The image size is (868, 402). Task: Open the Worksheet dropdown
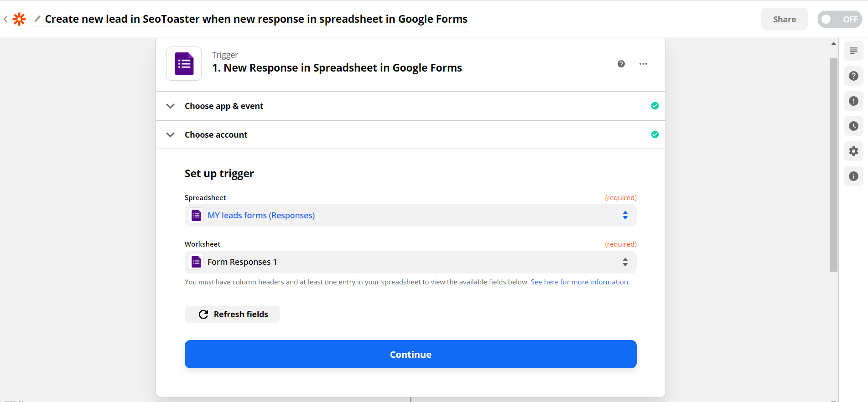click(410, 262)
